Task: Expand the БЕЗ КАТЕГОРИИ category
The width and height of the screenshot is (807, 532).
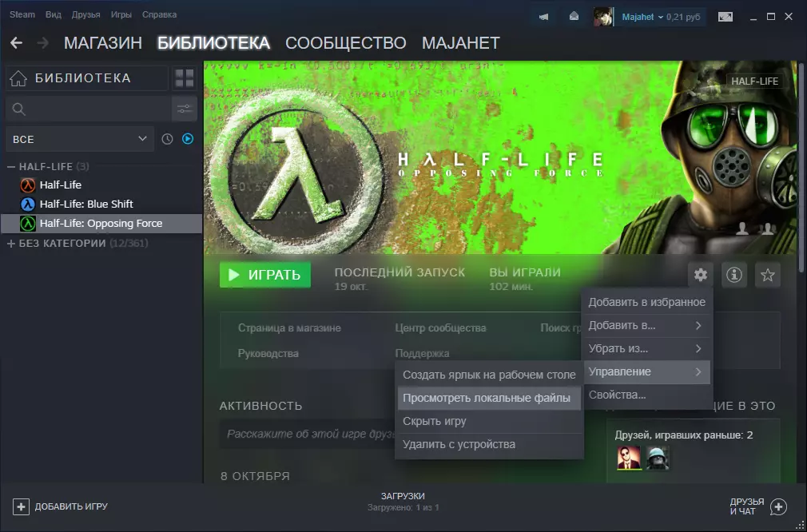Action: pyautogui.click(x=11, y=244)
